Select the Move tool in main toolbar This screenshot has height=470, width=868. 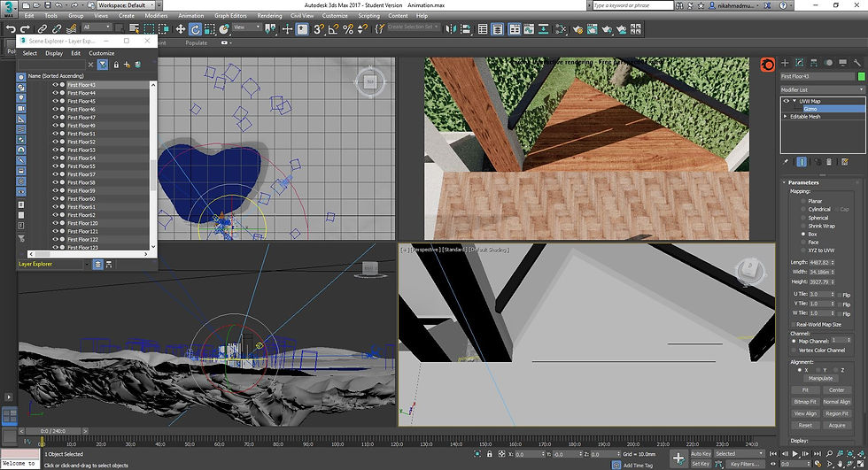pos(180,29)
